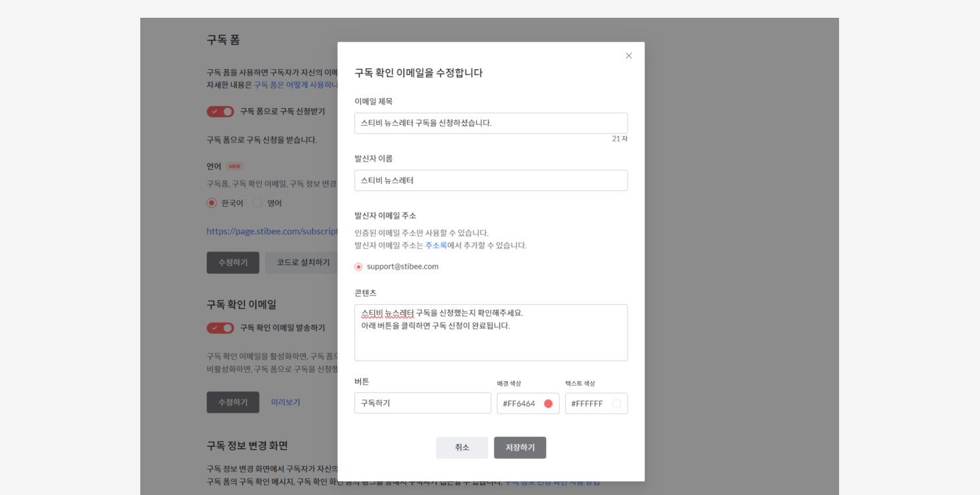Click the 코드로 설치하기 button

click(302, 263)
